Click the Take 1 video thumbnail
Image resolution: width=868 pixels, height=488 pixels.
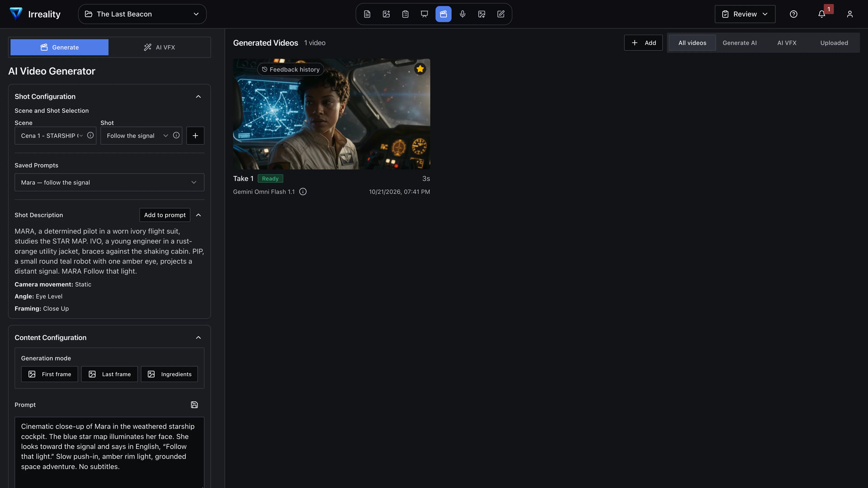coord(332,114)
